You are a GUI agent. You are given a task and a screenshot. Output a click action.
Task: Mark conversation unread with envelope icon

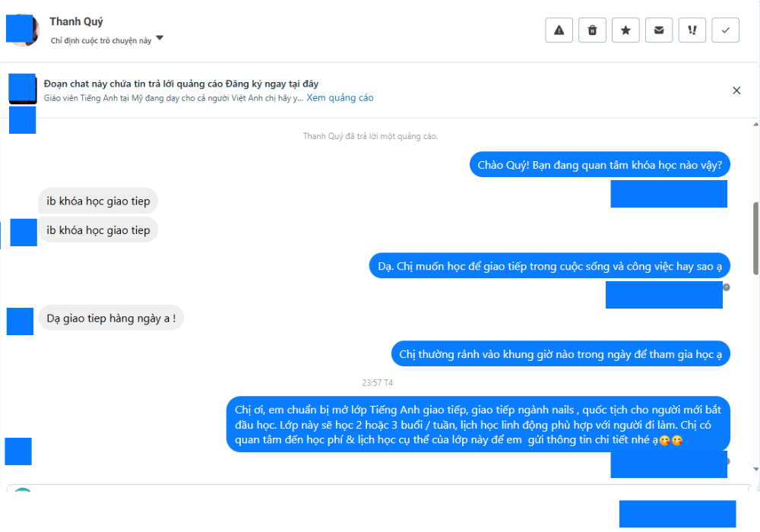coord(659,30)
